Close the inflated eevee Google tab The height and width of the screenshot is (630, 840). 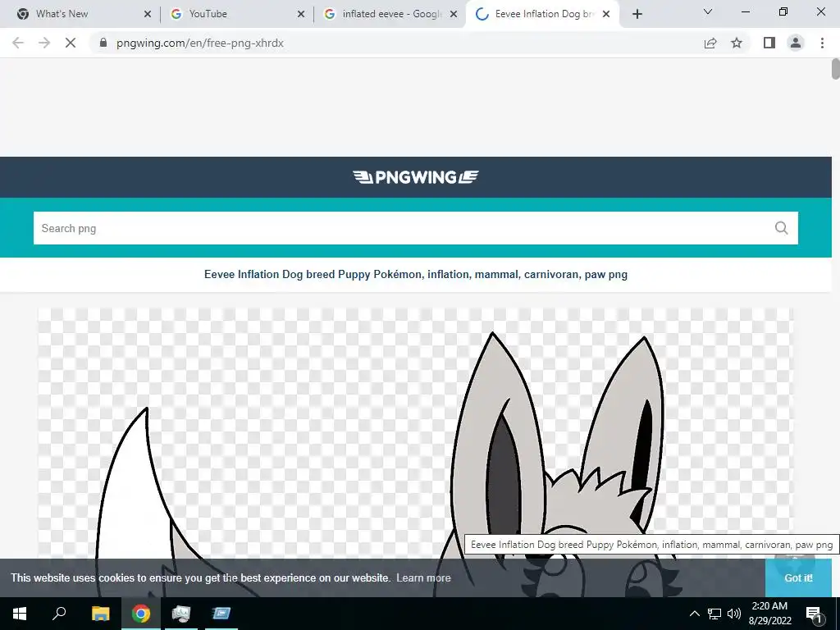pos(454,15)
